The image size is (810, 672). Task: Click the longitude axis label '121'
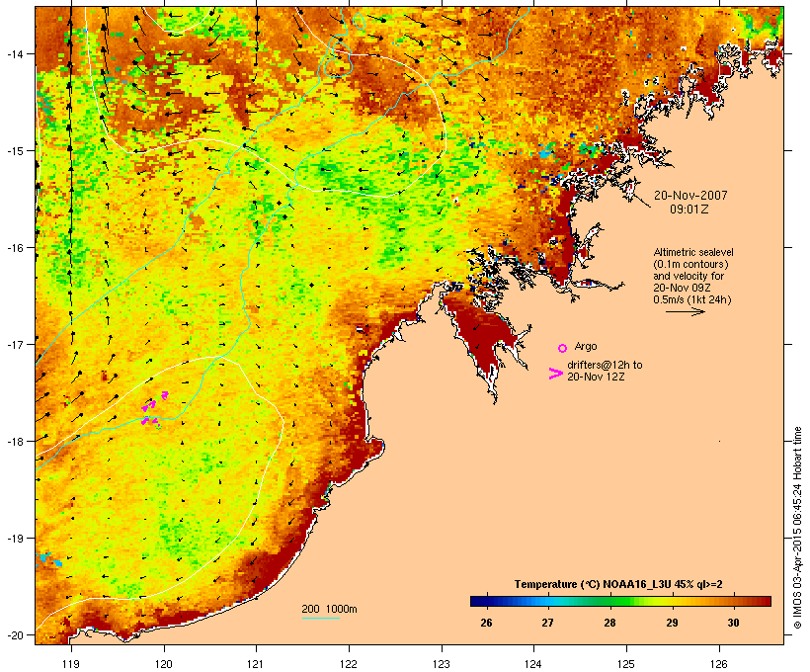tap(256, 664)
